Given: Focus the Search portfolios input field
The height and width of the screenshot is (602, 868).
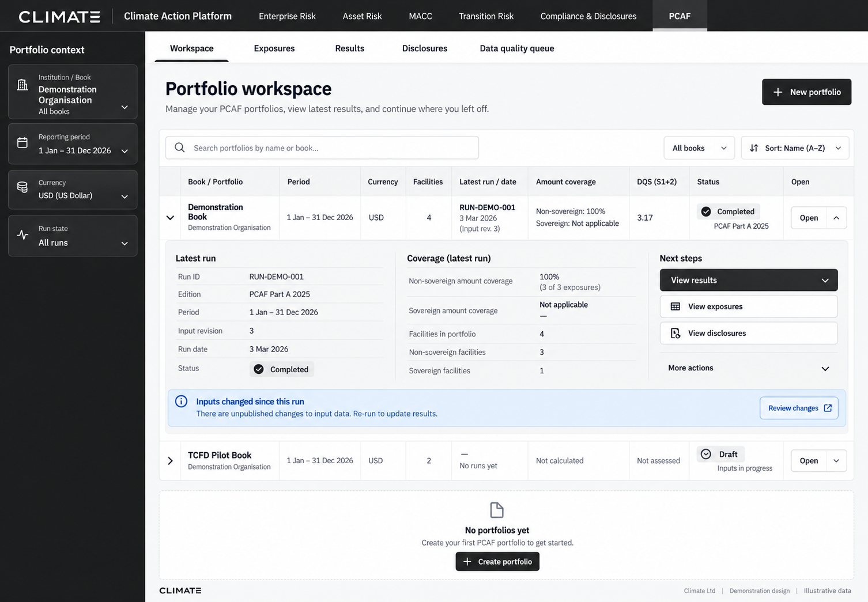Looking at the screenshot, I should click(322, 147).
